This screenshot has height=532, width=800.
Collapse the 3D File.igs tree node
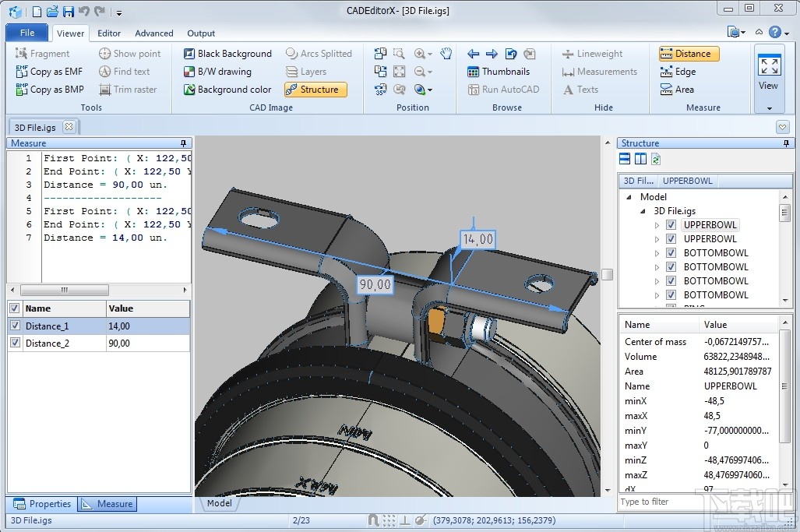point(643,211)
